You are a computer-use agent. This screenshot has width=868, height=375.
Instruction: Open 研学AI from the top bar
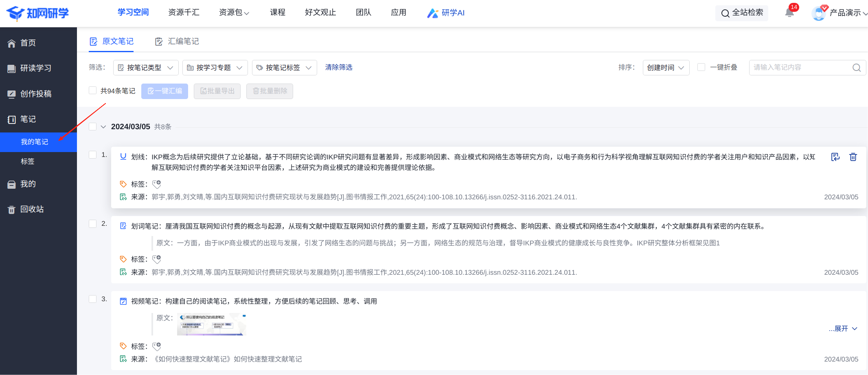[446, 13]
